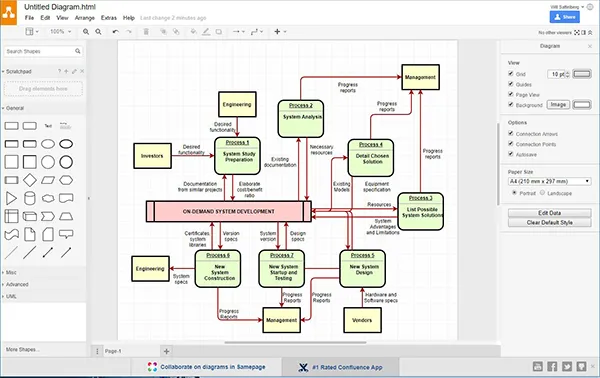This screenshot has height=378, width=600.
Task: Disable the Connection Arrows checkbox
Action: coord(510,134)
